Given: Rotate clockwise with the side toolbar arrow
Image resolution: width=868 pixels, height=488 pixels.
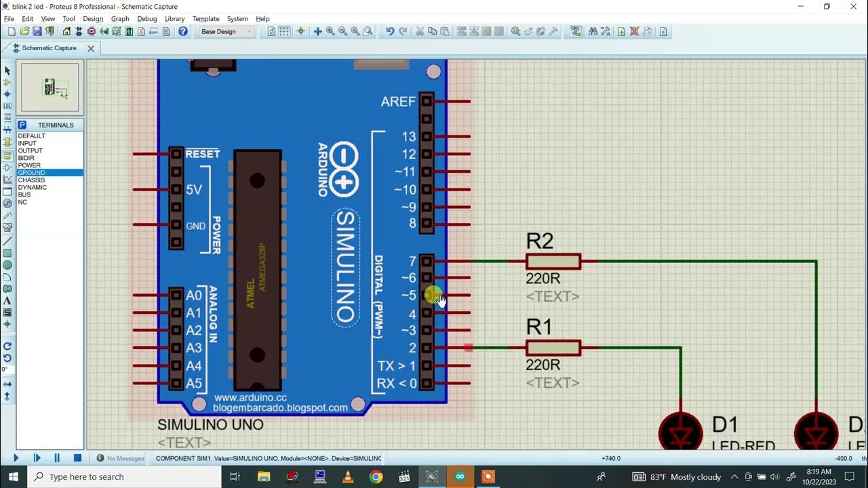Looking at the screenshot, I should pos(7,346).
